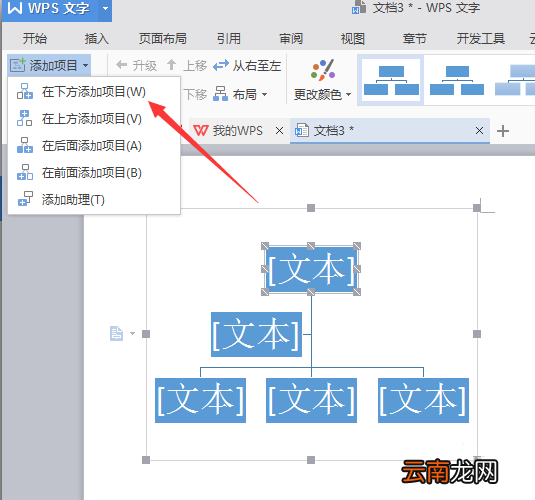
Task: Click the WPS 文字 application button
Action: [50, 8]
